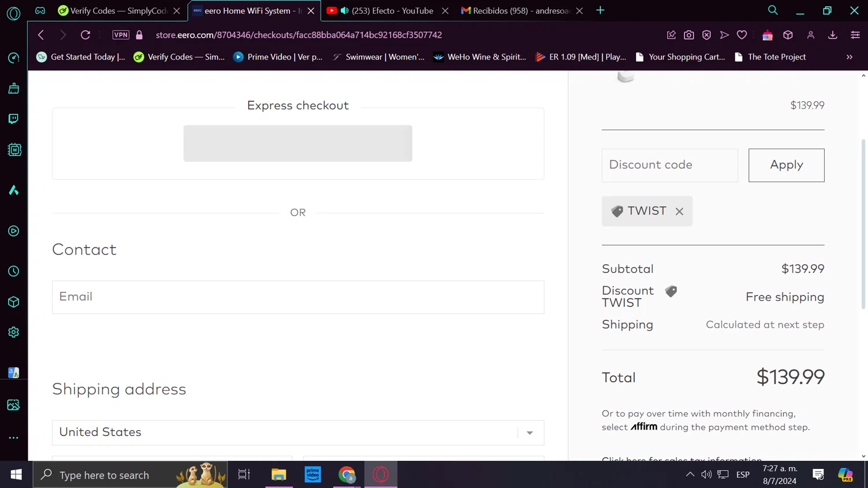Bookmark page with heart icon
Image resolution: width=868 pixels, height=488 pixels.
click(742, 35)
